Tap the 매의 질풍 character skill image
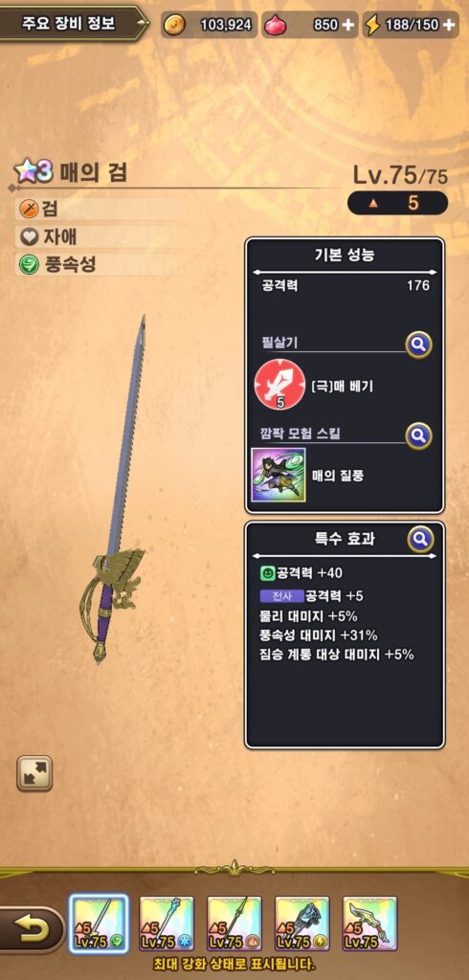The height and width of the screenshot is (980, 469). click(x=279, y=475)
